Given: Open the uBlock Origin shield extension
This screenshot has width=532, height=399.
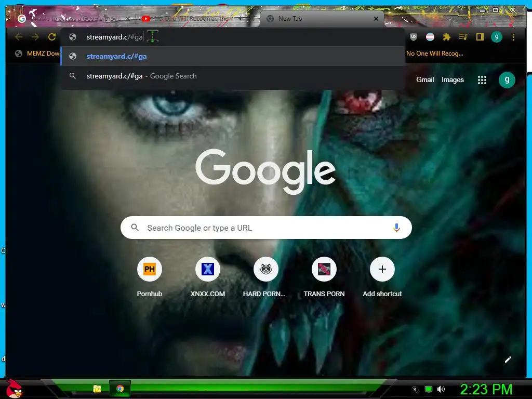Looking at the screenshot, I should point(413,37).
